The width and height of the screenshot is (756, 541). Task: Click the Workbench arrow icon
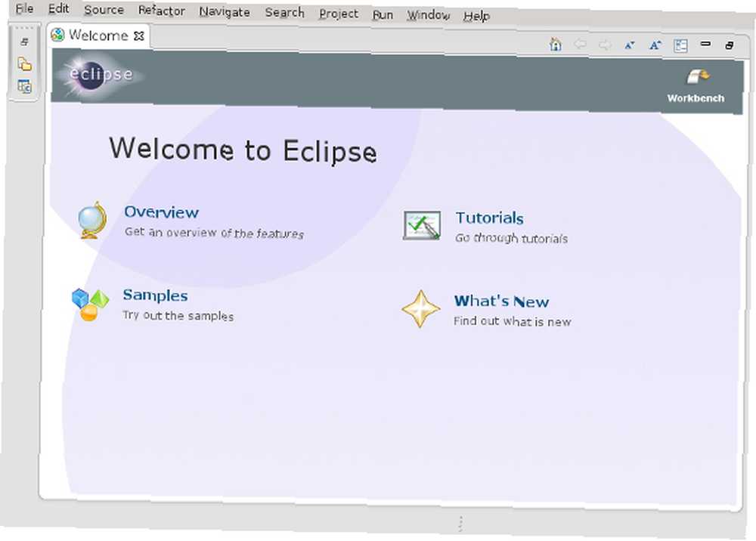pos(697,76)
